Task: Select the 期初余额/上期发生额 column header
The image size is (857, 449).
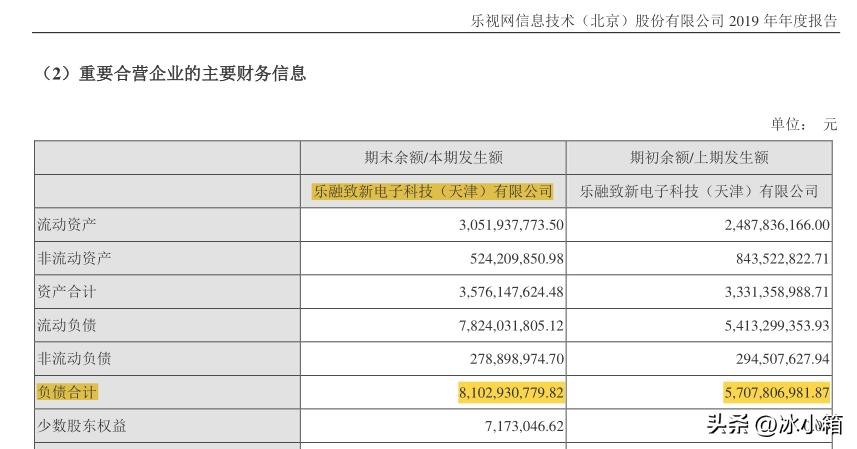Action: click(x=699, y=158)
